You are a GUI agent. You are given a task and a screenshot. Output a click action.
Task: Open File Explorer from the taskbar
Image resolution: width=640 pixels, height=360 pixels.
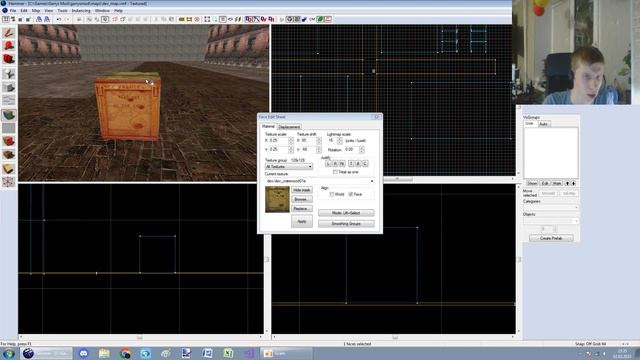104,353
